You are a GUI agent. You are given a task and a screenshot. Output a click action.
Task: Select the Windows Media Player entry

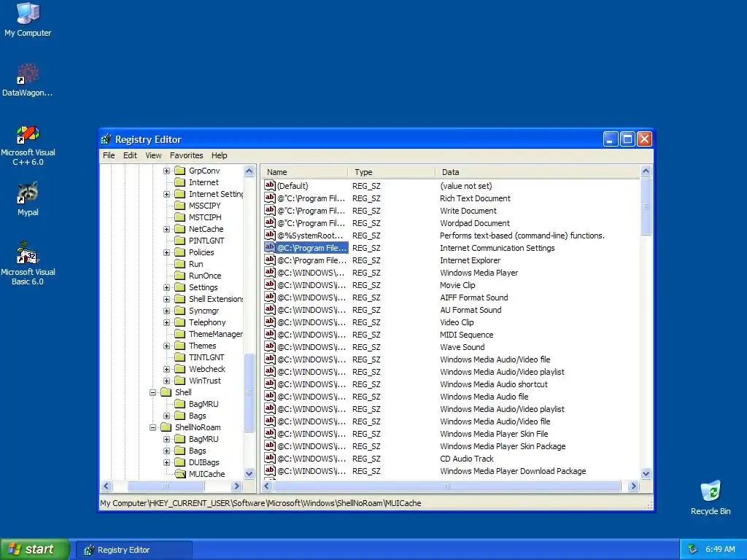click(452, 273)
